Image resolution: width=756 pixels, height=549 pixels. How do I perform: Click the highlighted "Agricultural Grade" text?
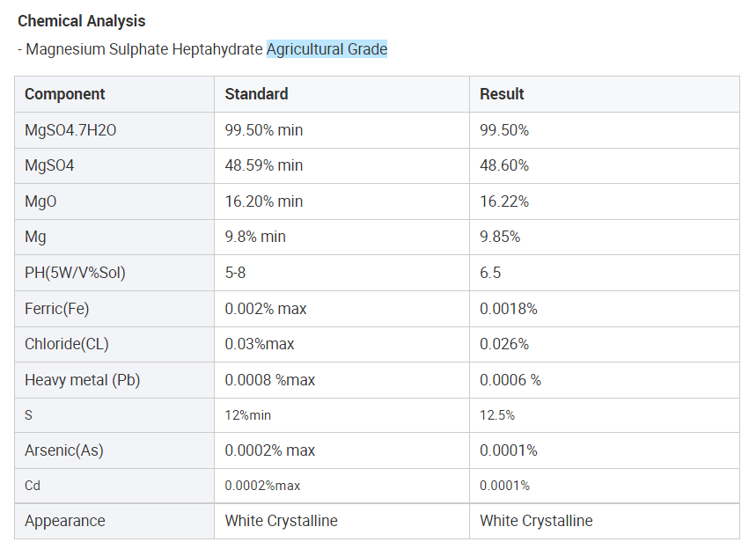click(327, 49)
